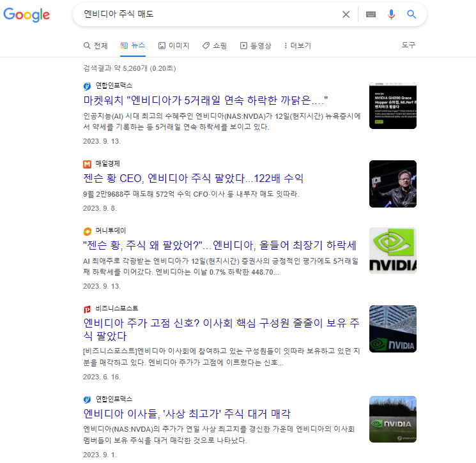Open "젠슨 황, 주식 왜 팔았어?" article

(220, 245)
